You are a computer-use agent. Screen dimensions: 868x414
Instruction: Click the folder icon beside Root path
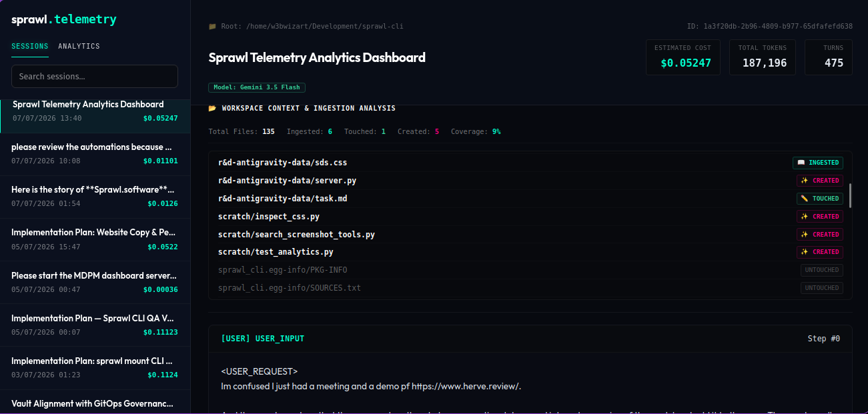pos(212,27)
